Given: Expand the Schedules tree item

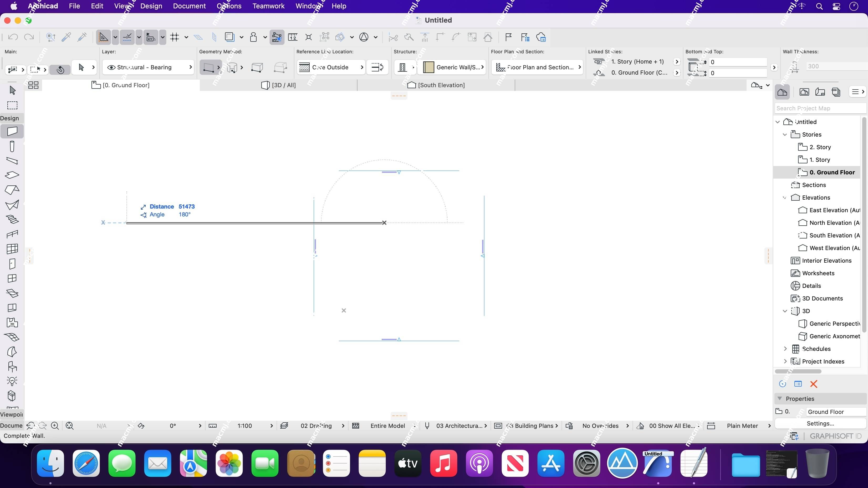Looking at the screenshot, I should tap(786, 349).
